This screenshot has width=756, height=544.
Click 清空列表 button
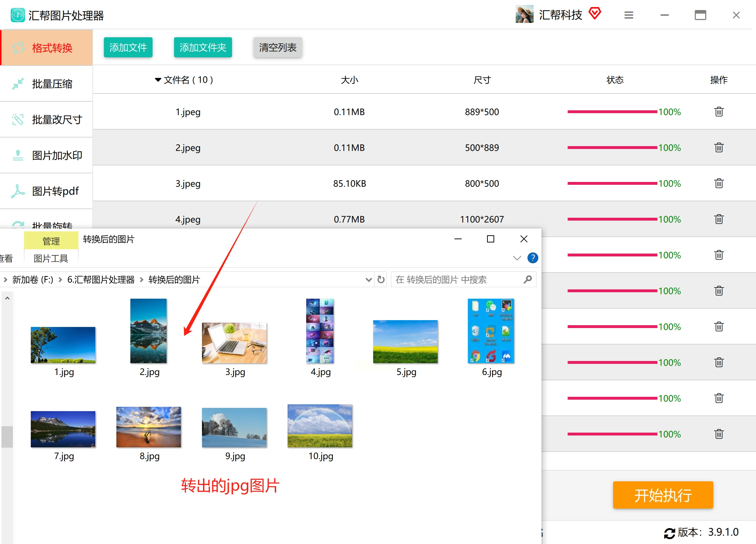(x=278, y=47)
